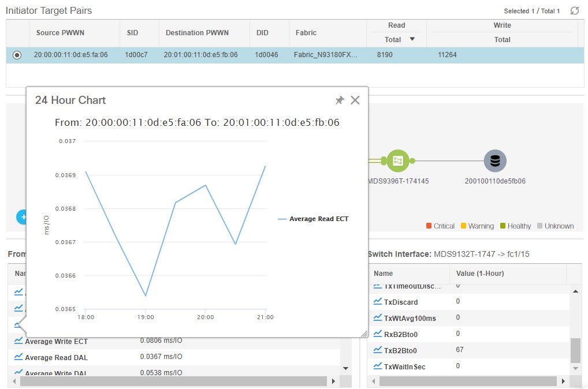588x389 pixels.
Task: Click the MDS9396T-174145 switch node icon
Action: [x=398, y=161]
